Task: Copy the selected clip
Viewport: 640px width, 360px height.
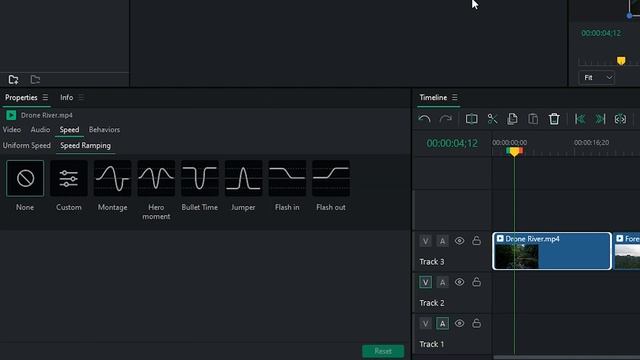Action: (x=512, y=119)
